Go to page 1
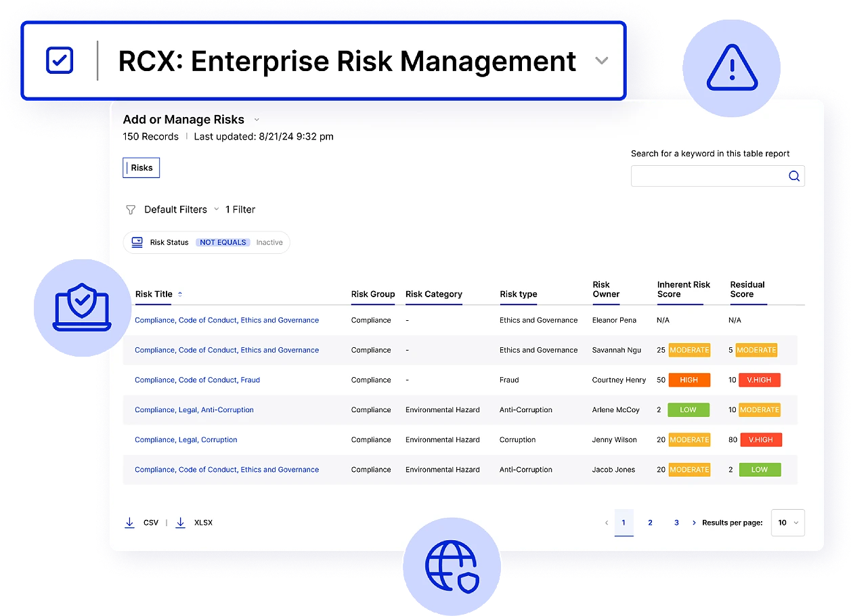The height and width of the screenshot is (616, 851). click(624, 523)
